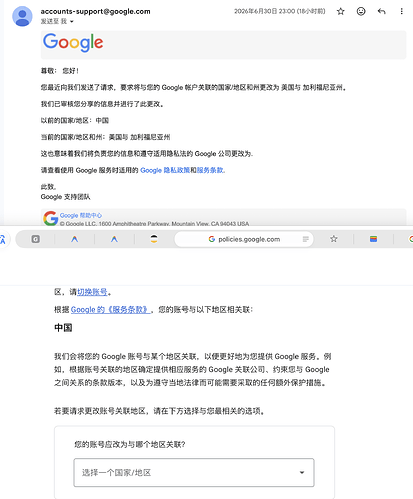This screenshot has height=499, width=413.
Task: Click the arrow on the country selection box
Action: 302,473
